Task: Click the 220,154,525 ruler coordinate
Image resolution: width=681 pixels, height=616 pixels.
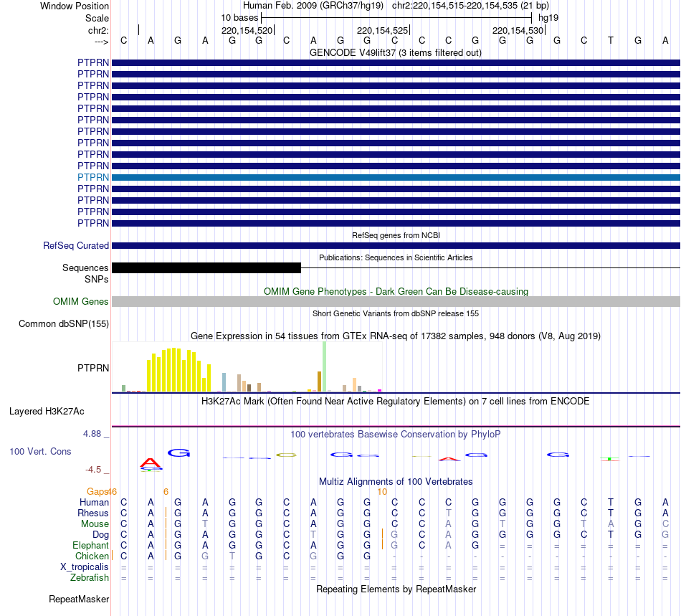Action: tap(382, 30)
